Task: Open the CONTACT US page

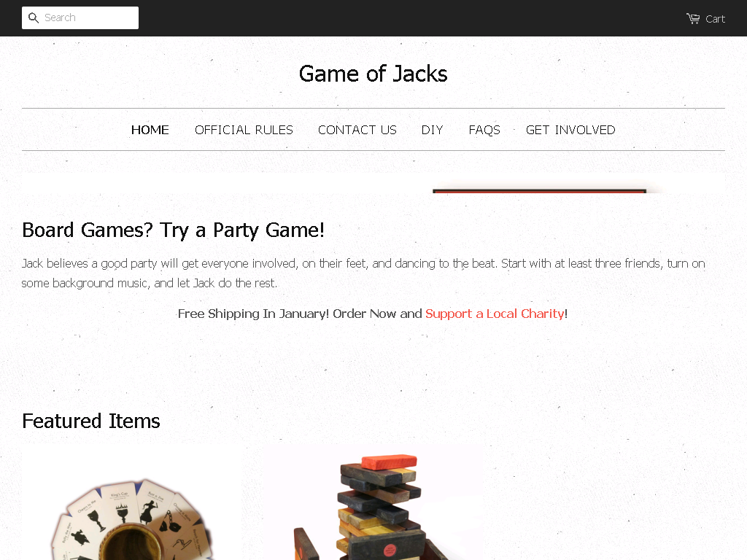Action: pos(357,130)
